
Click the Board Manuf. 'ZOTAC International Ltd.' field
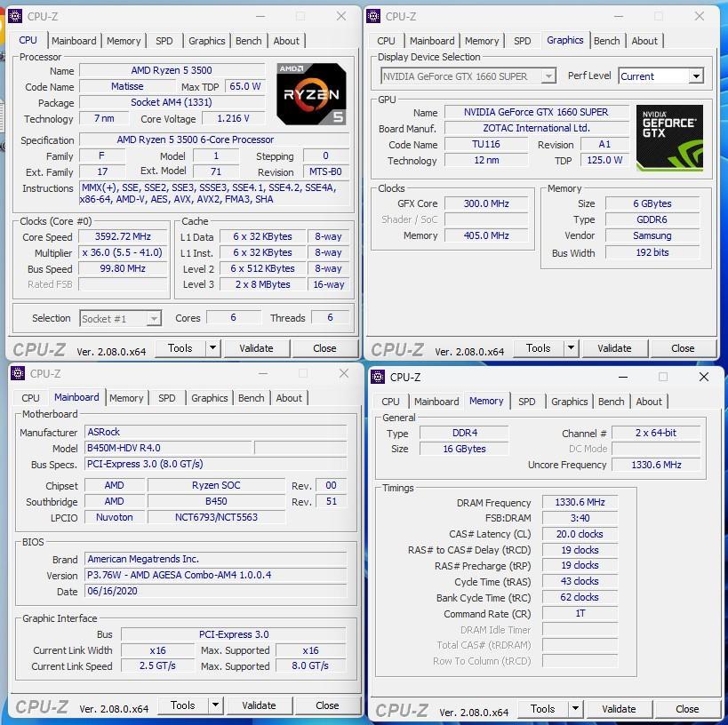[x=536, y=128]
